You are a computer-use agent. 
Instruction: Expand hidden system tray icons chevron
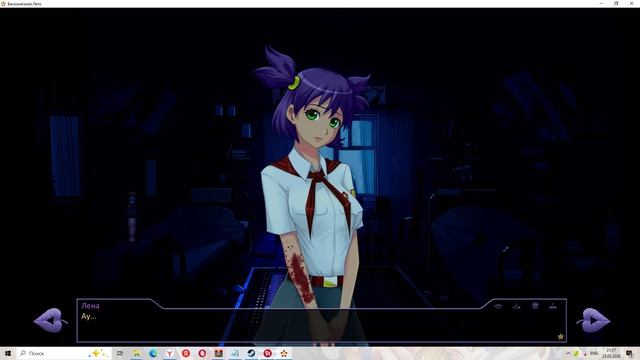tap(568, 353)
